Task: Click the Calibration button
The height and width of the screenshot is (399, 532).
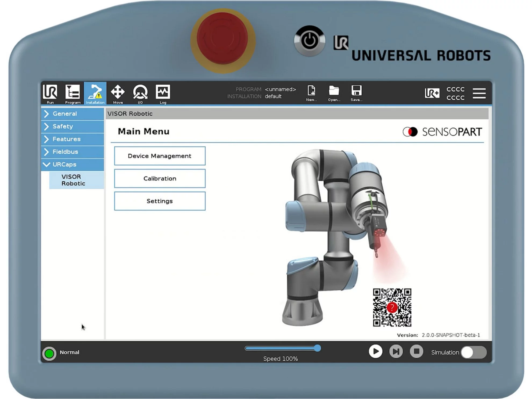Action: [x=160, y=178]
